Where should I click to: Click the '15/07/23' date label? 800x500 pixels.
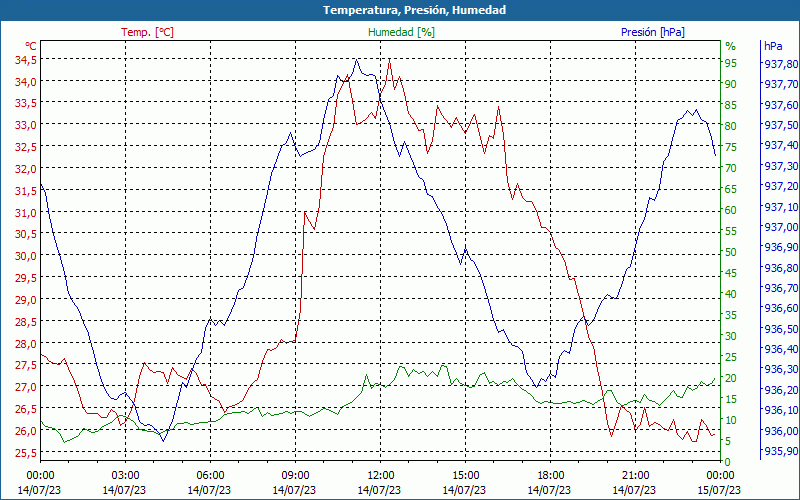[719, 490]
